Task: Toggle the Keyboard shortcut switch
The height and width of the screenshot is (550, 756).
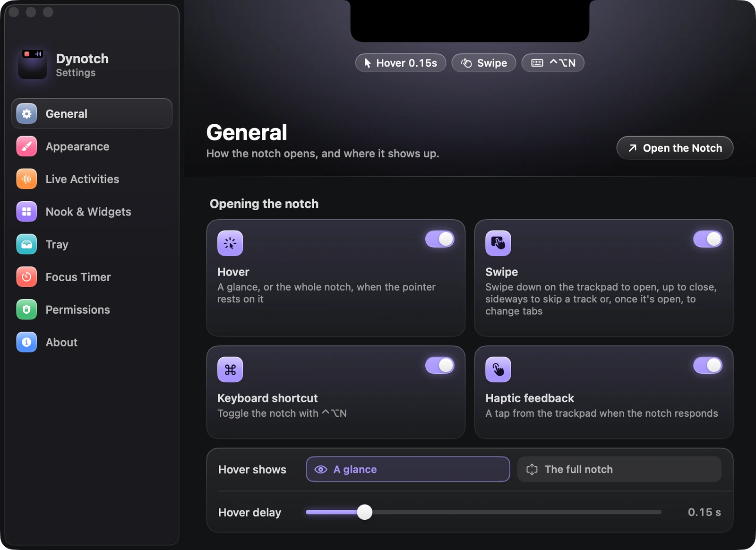Action: (439, 365)
